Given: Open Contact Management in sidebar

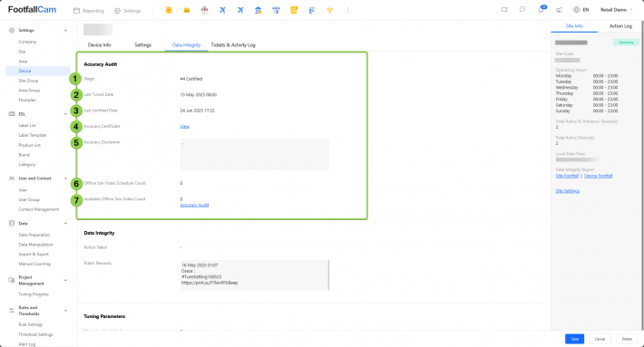Looking at the screenshot, I should click(39, 209).
